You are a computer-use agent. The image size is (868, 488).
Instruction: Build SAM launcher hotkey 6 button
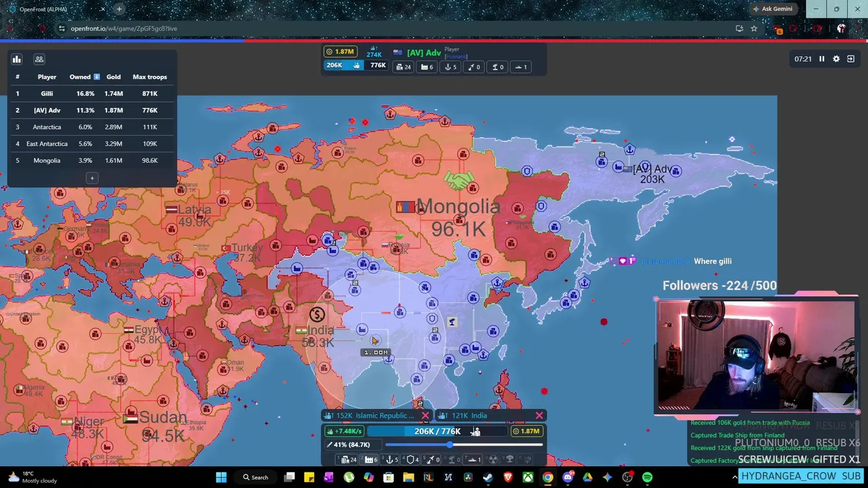tap(452, 460)
